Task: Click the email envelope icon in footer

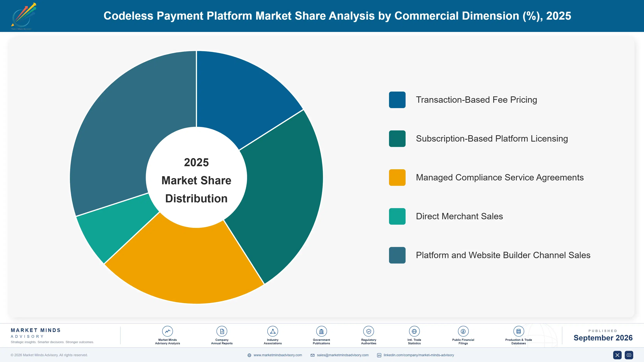Action: pos(313,355)
